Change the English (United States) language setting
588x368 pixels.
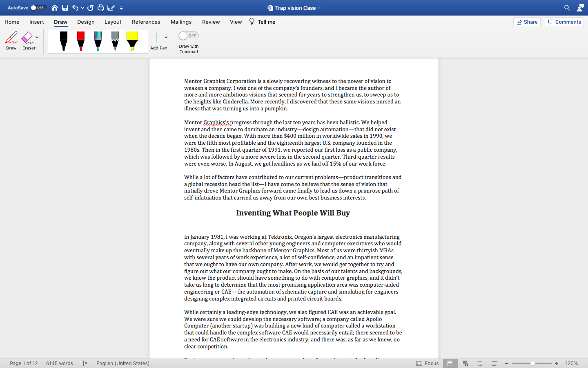(x=123, y=363)
